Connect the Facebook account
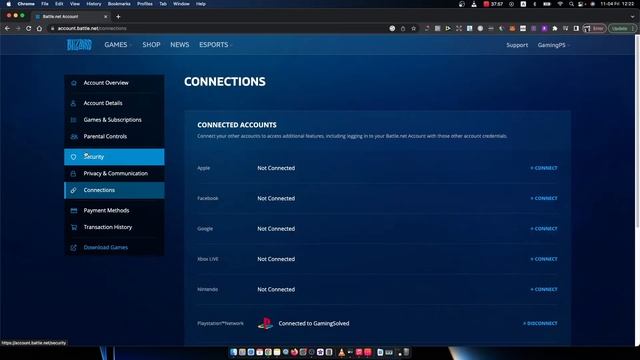This screenshot has height=360, width=640. tap(544, 198)
